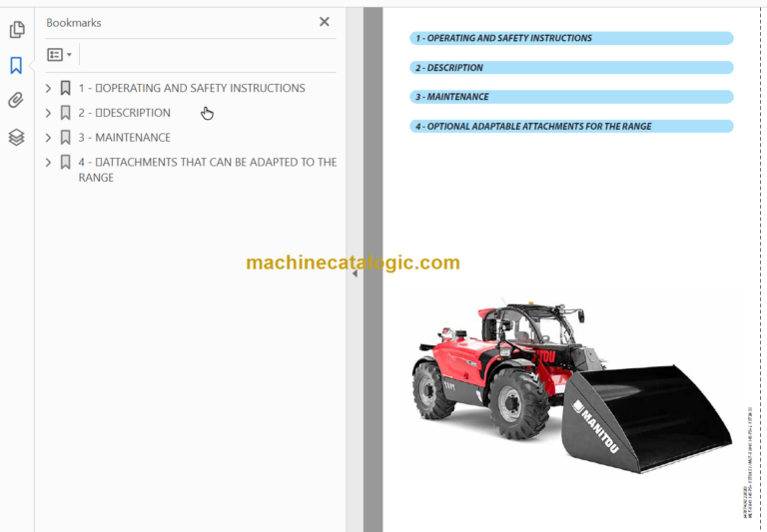Collapse the navigation pane with divider arrow

355,273
